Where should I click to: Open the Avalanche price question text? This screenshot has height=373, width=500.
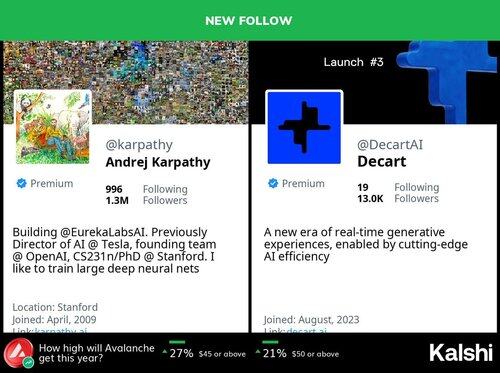[97, 353]
